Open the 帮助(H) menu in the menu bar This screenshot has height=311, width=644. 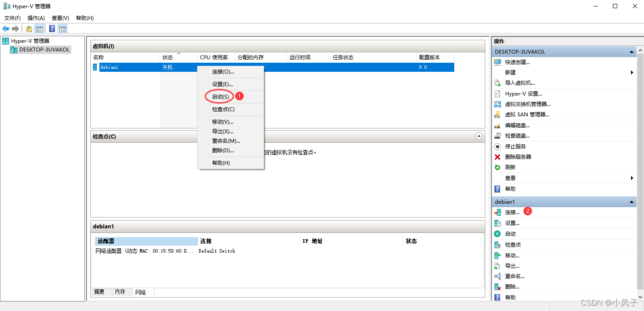tap(85, 18)
